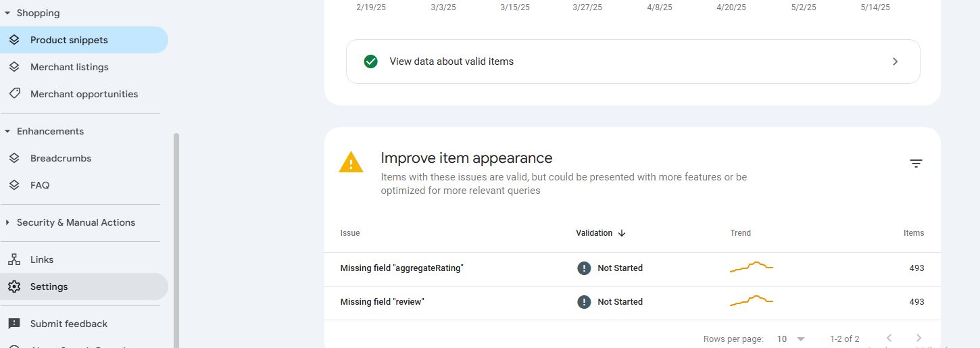Open Missing field "aggregateRating" issue row
Screen dimensions: 980x348
(401, 268)
